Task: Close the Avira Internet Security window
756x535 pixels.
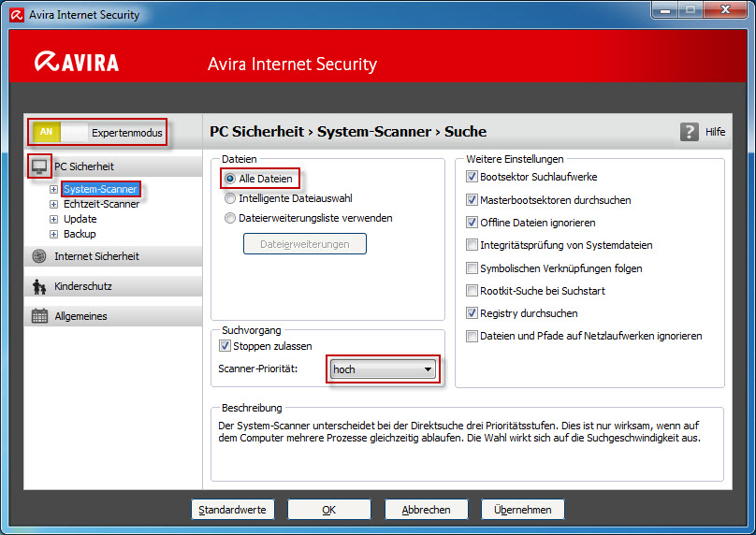Action: pos(725,9)
